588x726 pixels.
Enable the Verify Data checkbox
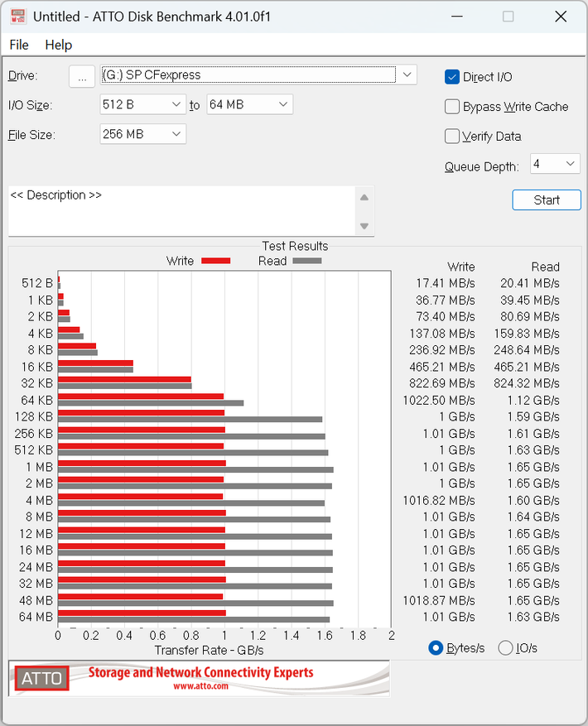point(452,136)
